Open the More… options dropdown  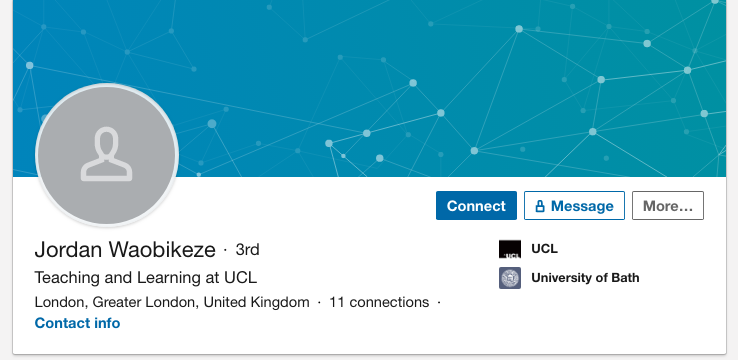pos(668,206)
